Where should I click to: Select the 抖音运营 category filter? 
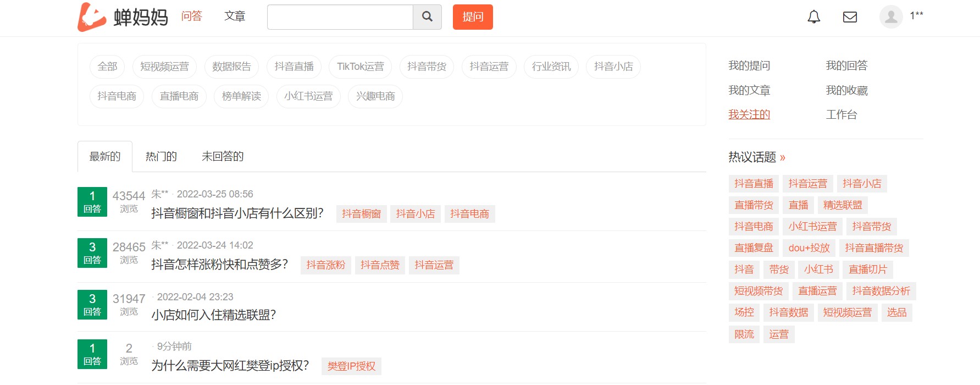(489, 67)
